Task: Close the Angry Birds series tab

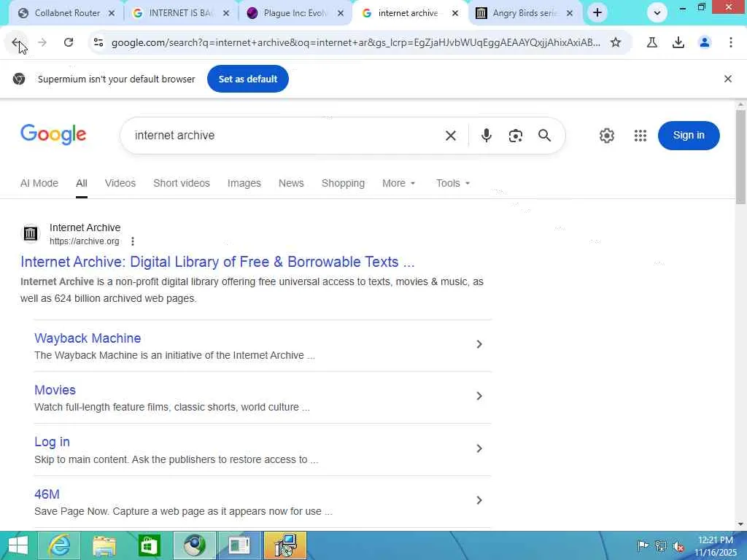Action: [x=569, y=13]
